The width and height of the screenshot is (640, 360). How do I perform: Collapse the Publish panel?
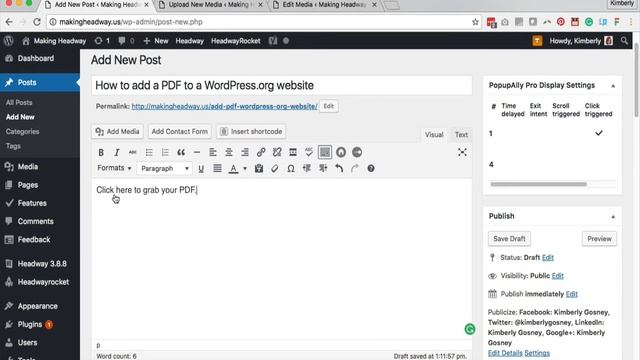(x=613, y=217)
